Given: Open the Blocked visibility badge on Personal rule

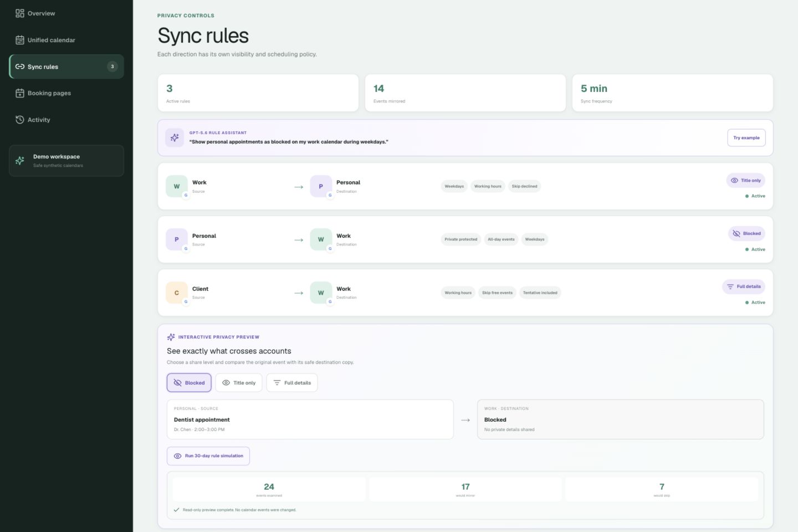Looking at the screenshot, I should (x=746, y=234).
